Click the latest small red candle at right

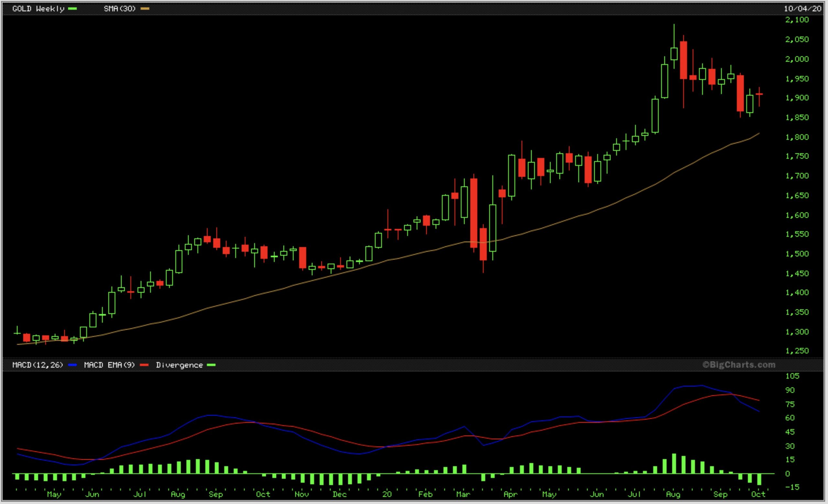(x=759, y=94)
